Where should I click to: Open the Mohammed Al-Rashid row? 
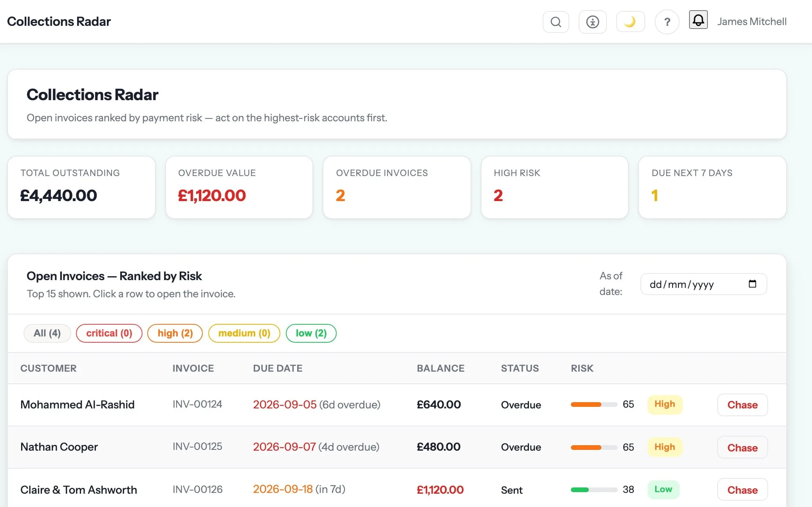pyautogui.click(x=397, y=405)
